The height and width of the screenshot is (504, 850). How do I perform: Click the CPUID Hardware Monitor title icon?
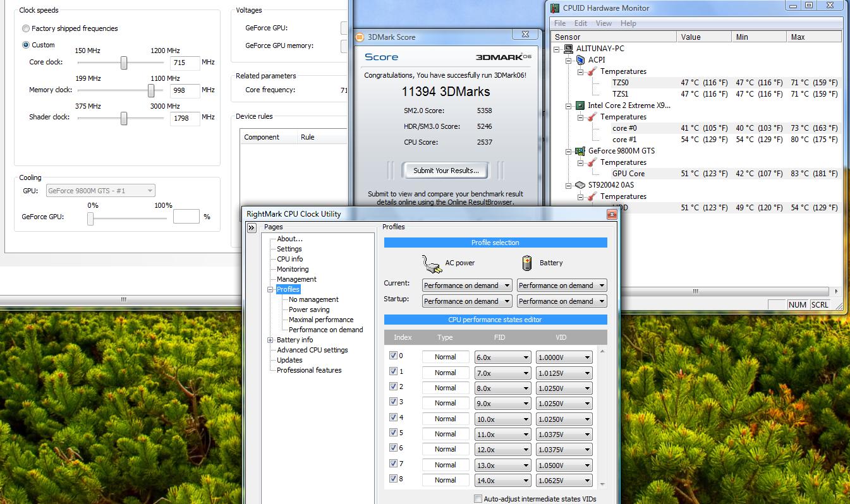555,8
